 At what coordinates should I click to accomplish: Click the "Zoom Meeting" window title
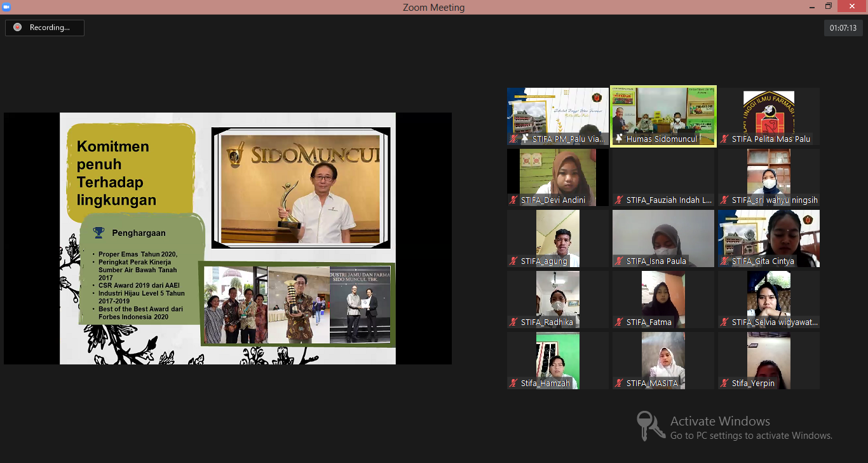point(433,8)
